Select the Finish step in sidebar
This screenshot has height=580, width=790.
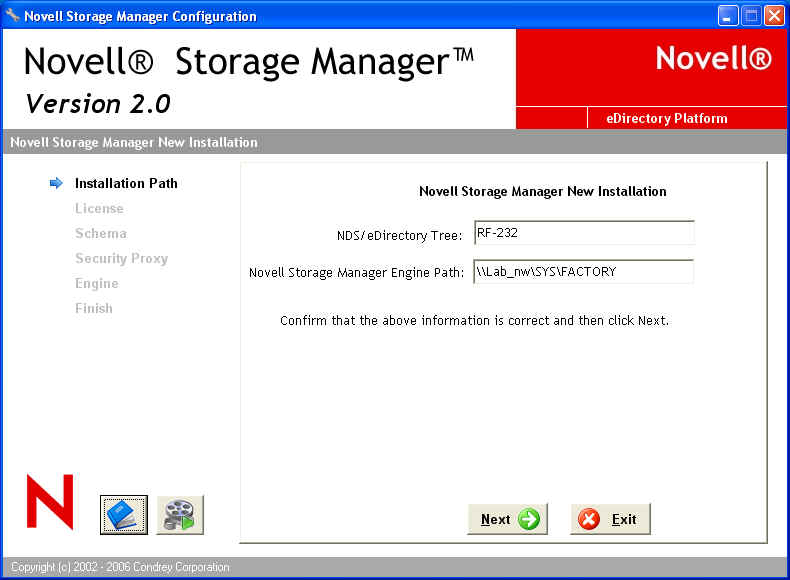click(94, 308)
